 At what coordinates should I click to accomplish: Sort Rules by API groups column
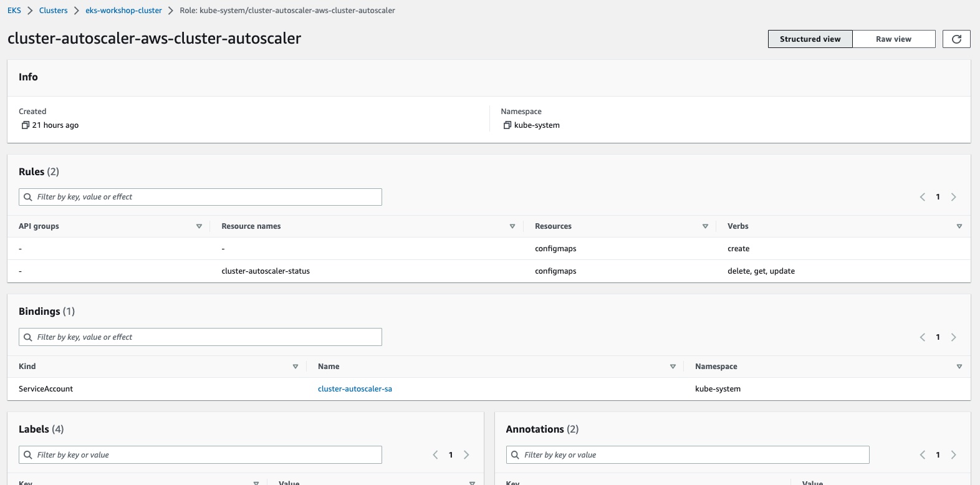click(199, 226)
